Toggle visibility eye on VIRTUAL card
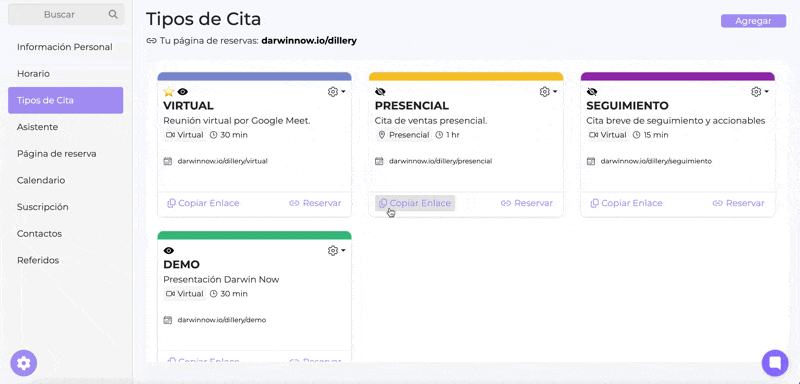Image resolution: width=800 pixels, height=384 pixels. 183,92
